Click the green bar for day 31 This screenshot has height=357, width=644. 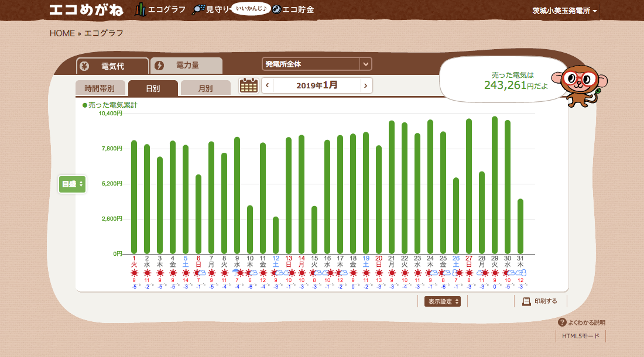tap(520, 226)
